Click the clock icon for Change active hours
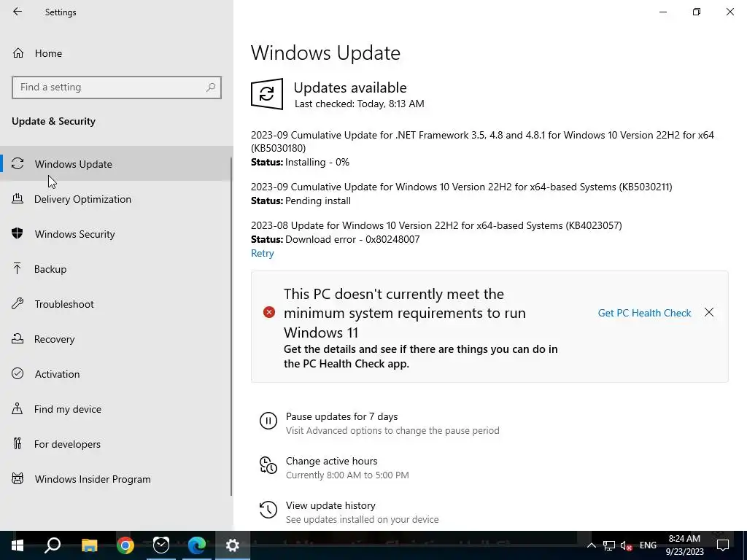The image size is (747, 560). pos(268,465)
